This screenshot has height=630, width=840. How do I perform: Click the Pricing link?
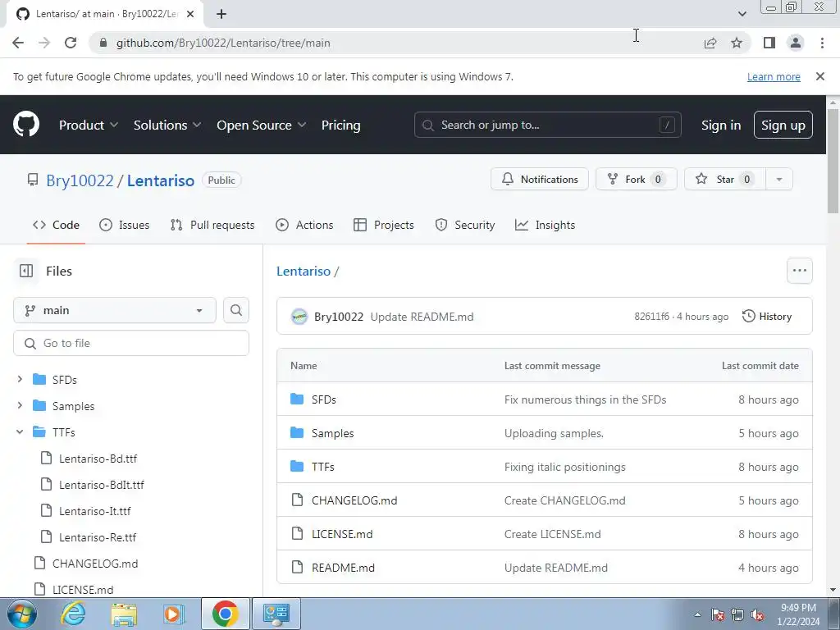(340, 125)
